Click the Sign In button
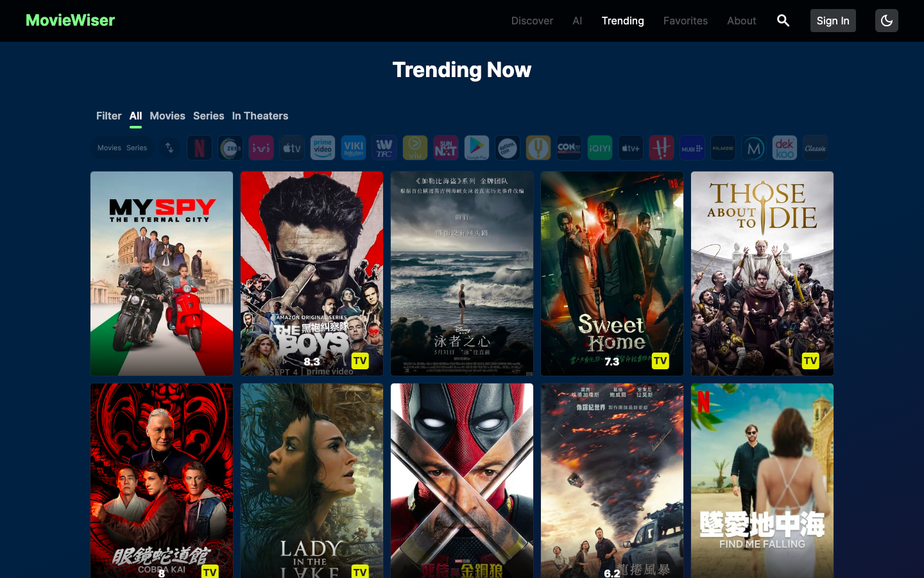The width and height of the screenshot is (924, 578). point(833,21)
